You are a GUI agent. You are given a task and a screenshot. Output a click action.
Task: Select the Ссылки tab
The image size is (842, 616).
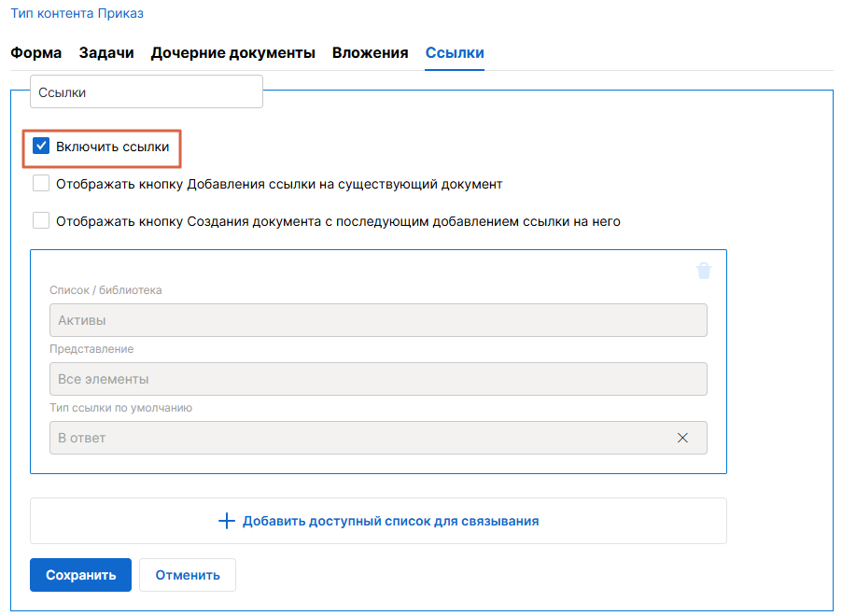point(455,52)
